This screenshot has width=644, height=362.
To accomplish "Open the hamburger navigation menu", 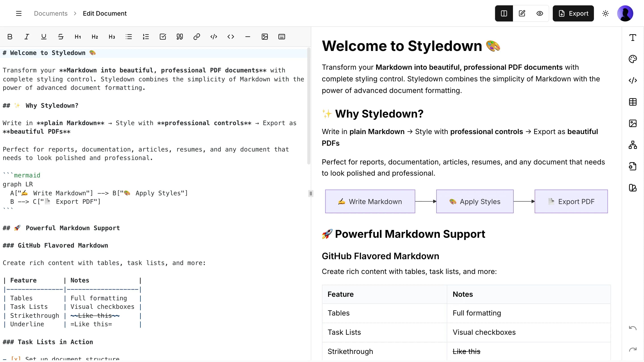I will (x=19, y=13).
